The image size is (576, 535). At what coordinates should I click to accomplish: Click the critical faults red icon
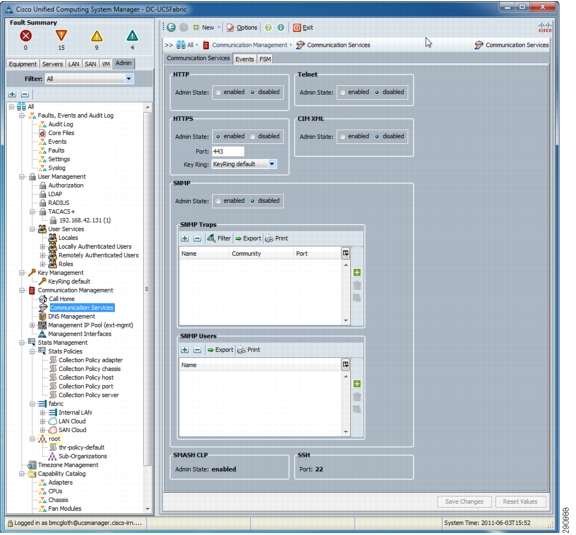(25, 36)
